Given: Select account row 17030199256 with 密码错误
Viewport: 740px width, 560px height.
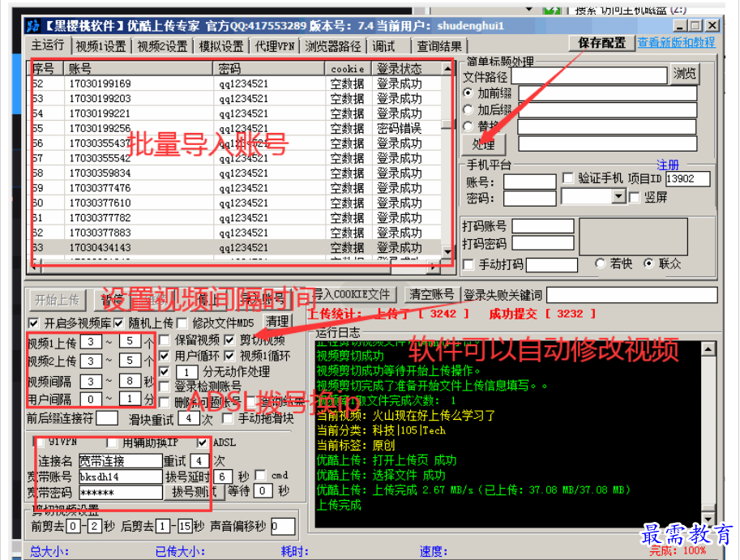Looking at the screenshot, I should tap(235, 128).
